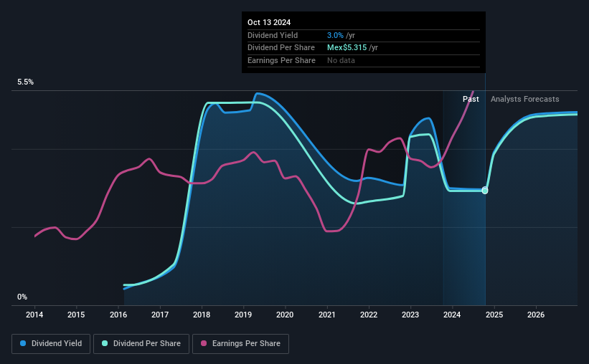Click the 2015 x-axis label
Image resolution: width=589 pixels, height=364 pixels.
point(76,315)
